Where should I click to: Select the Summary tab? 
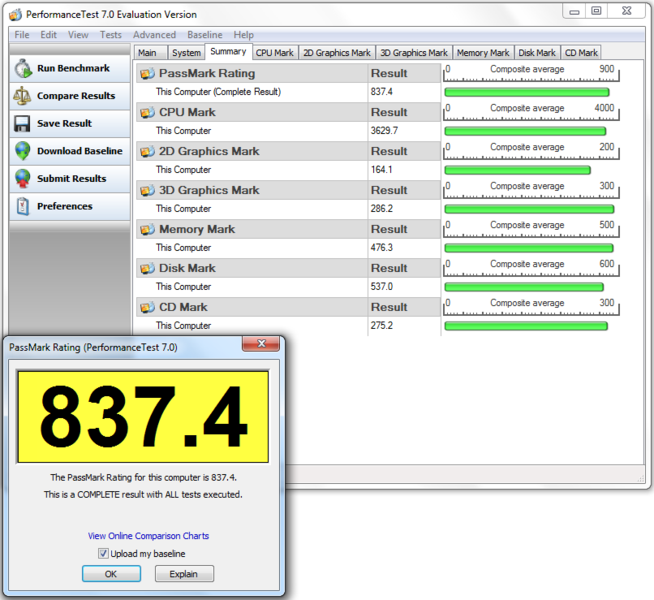coord(229,52)
